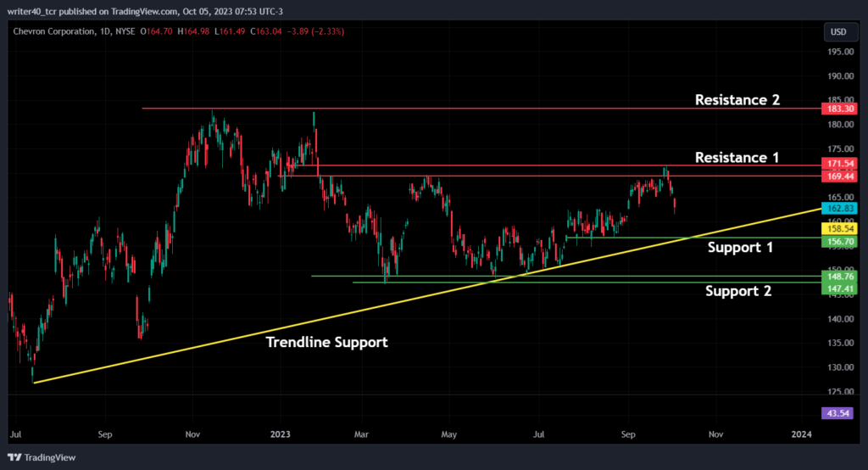
Task: Select the 171.54 red price tag
Action: pos(839,164)
